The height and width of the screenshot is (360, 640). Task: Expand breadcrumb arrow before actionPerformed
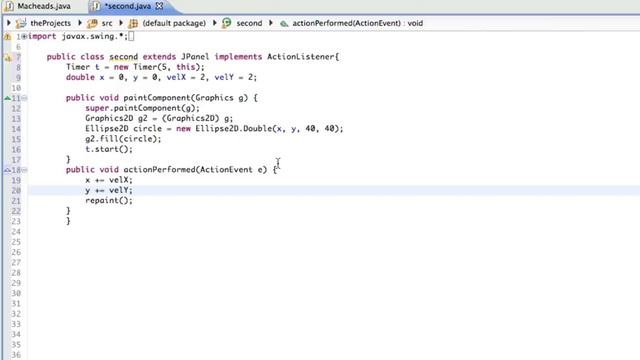[270, 23]
